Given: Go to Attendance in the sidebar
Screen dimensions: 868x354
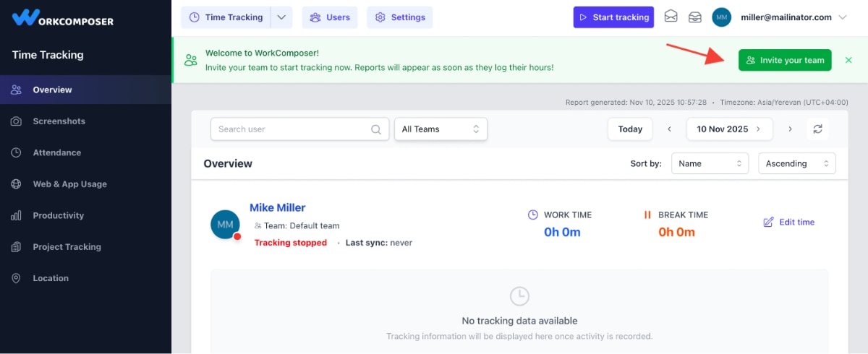Looking at the screenshot, I should pyautogui.click(x=85, y=152).
